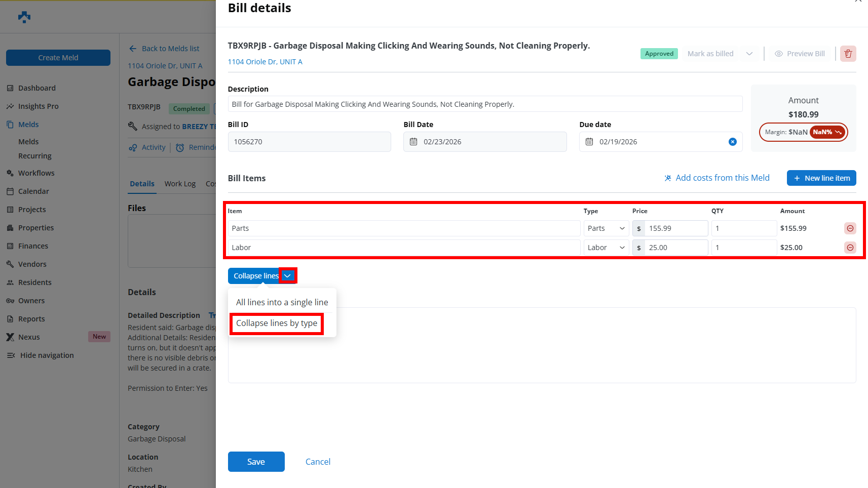Screen dimensions: 868x488
Task: Click the red trash delete bill icon
Action: tap(848, 54)
